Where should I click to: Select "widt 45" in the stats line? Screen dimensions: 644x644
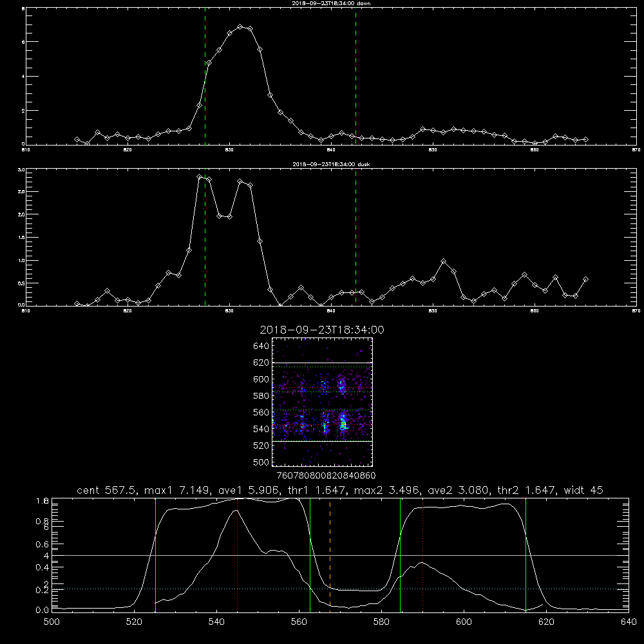tap(583, 490)
